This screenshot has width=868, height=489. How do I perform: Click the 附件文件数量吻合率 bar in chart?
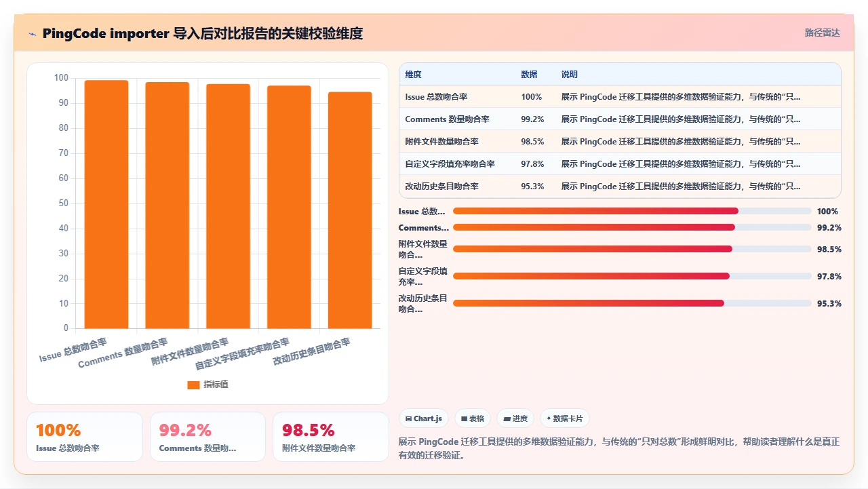click(228, 206)
